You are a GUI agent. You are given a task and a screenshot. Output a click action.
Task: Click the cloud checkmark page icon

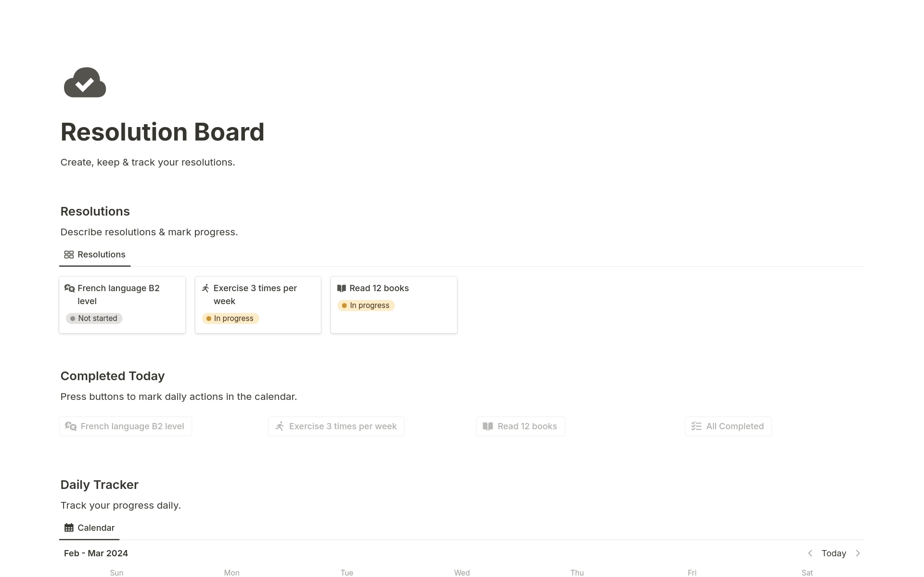[x=85, y=82]
